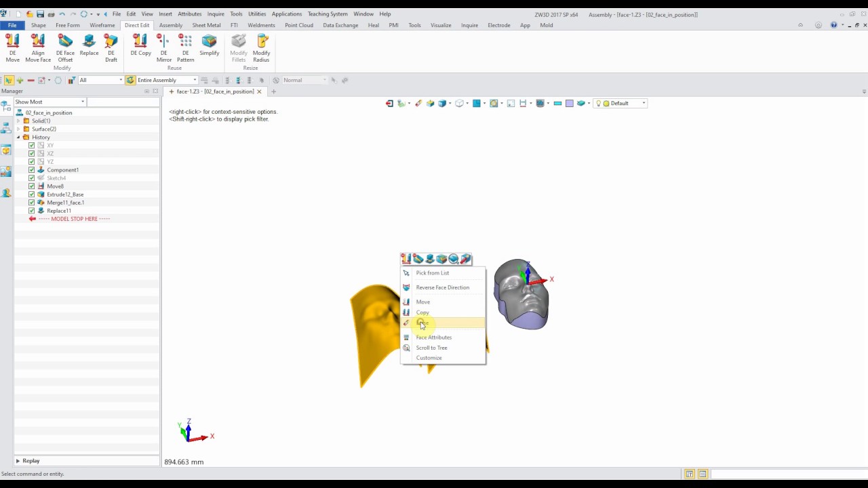Click the Manager search input field
868x488 pixels.
[x=123, y=102]
